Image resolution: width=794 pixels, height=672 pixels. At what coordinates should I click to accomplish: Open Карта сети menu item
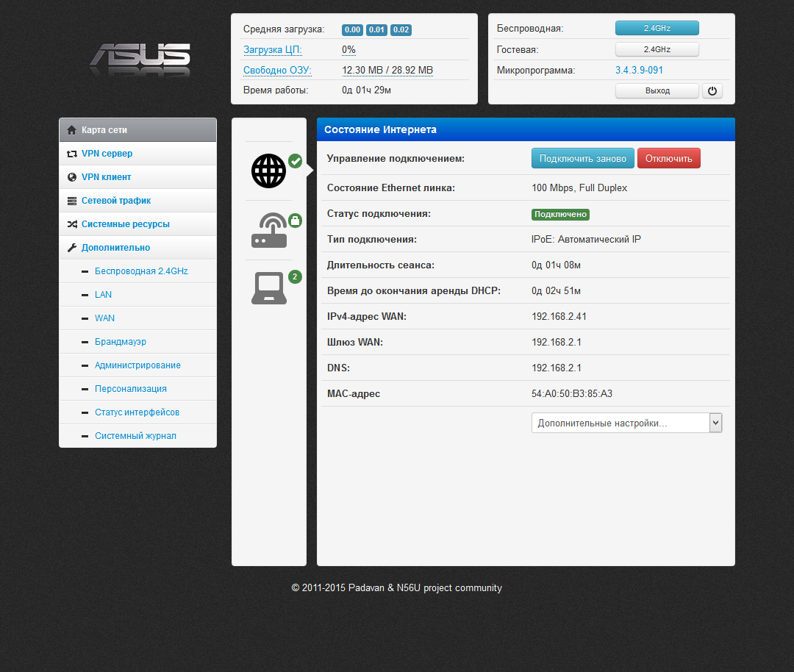point(137,130)
